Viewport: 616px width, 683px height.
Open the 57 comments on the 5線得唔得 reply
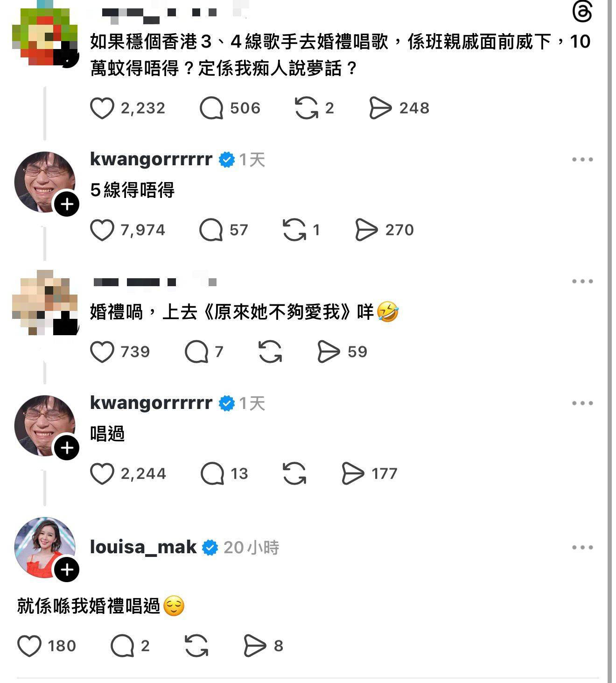pos(211,230)
